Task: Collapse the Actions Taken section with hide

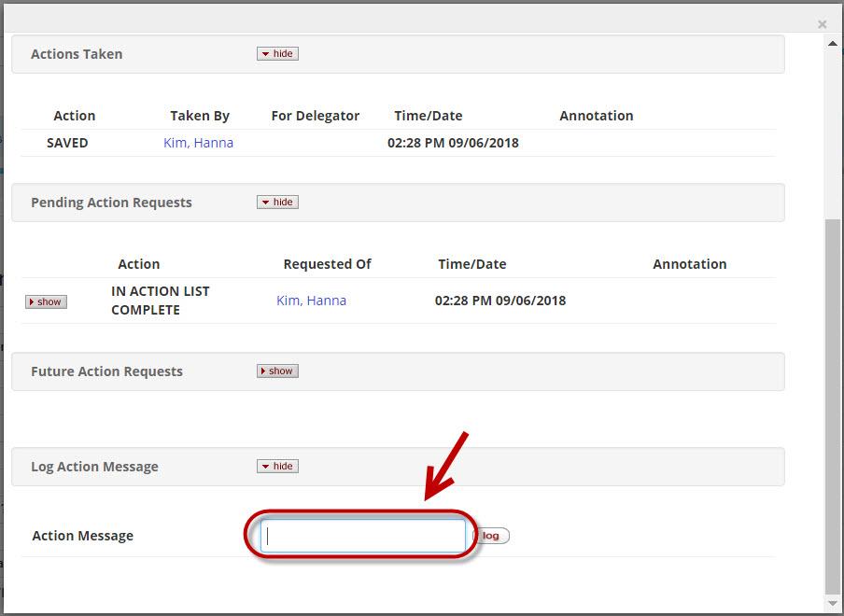Action: click(x=277, y=54)
